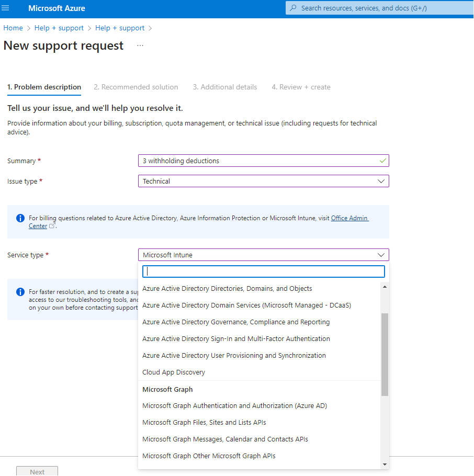
Task: Open the hamburger portal menu
Action: tap(5, 8)
